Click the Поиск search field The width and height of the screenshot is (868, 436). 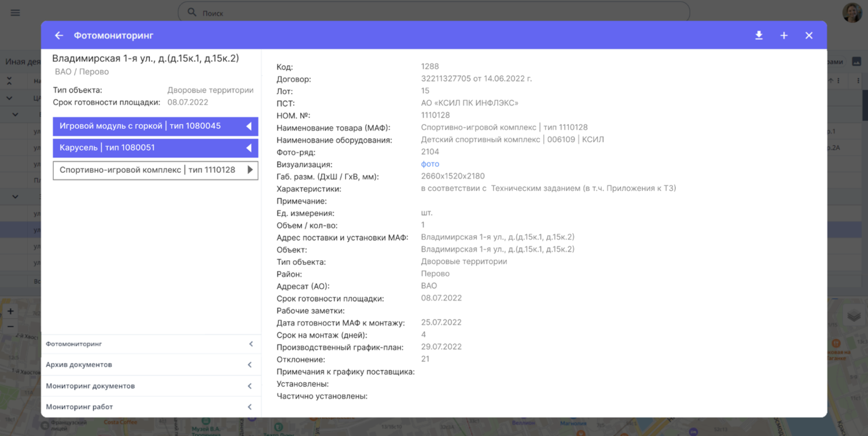[x=440, y=13]
